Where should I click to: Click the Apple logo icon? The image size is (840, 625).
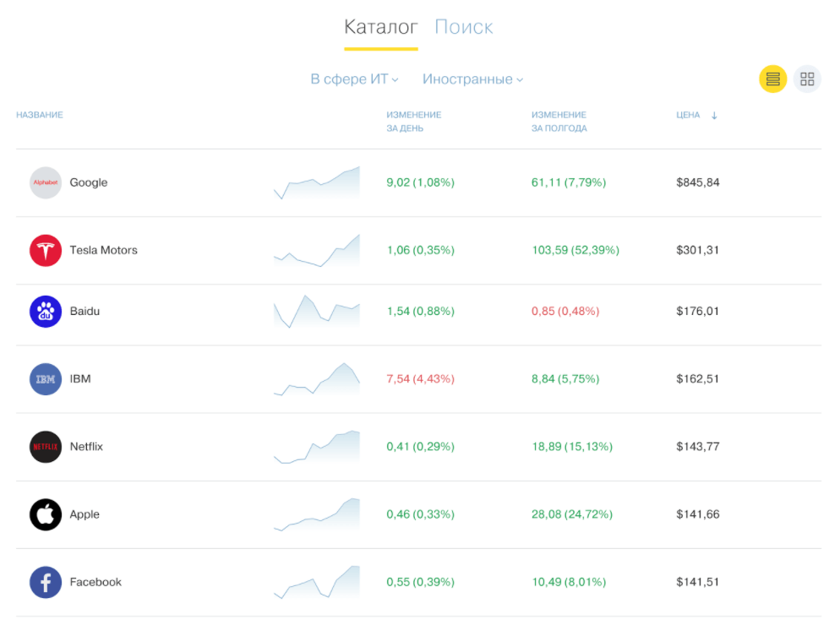point(46,514)
